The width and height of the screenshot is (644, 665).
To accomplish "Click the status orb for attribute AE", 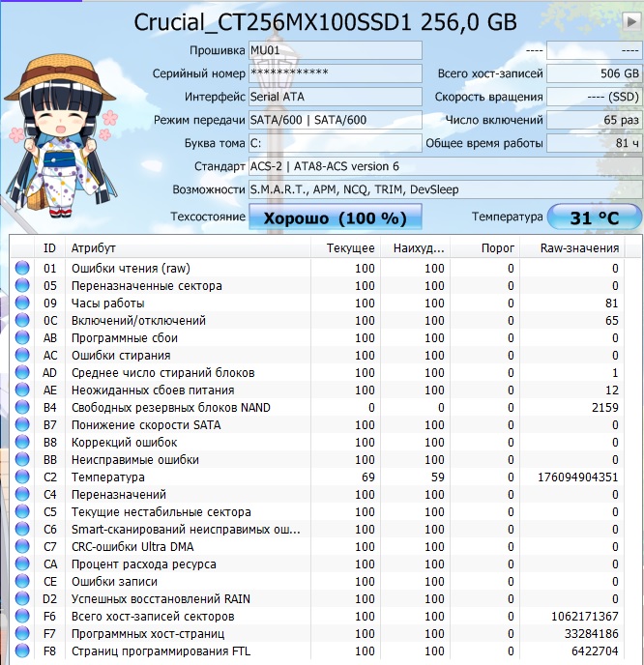I will point(22,390).
